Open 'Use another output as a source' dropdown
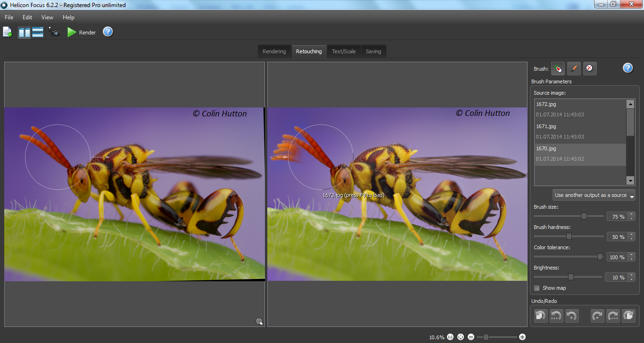Screen dimensions: 644x343 [594, 195]
